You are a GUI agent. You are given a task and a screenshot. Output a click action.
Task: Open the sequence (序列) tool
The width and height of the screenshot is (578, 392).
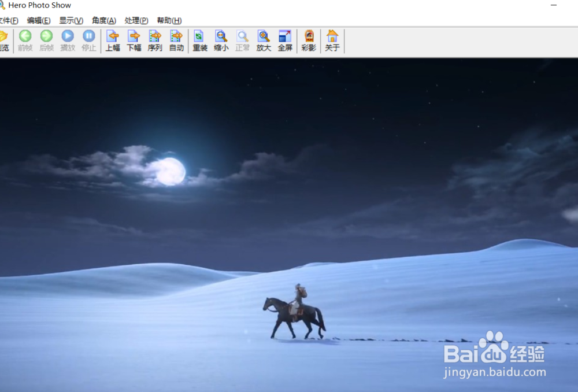(x=155, y=40)
